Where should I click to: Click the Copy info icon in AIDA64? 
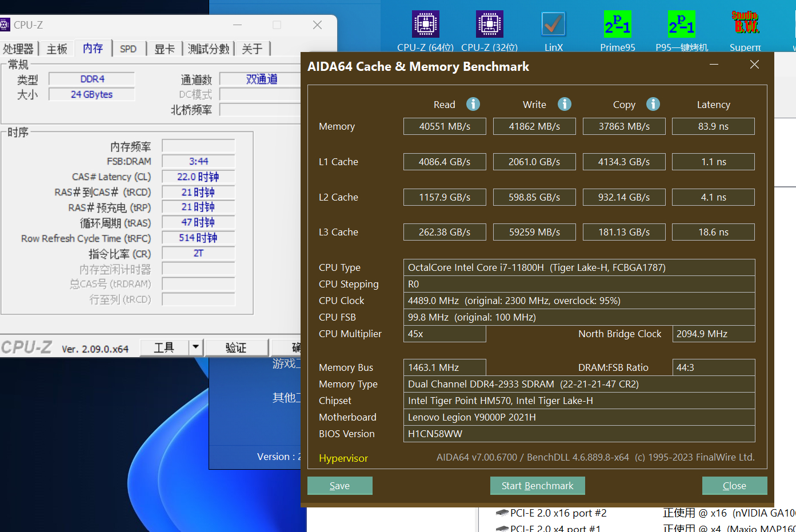[x=653, y=104]
